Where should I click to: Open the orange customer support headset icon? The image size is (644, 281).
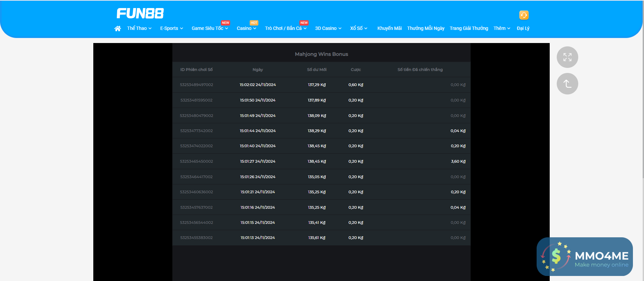point(524,15)
